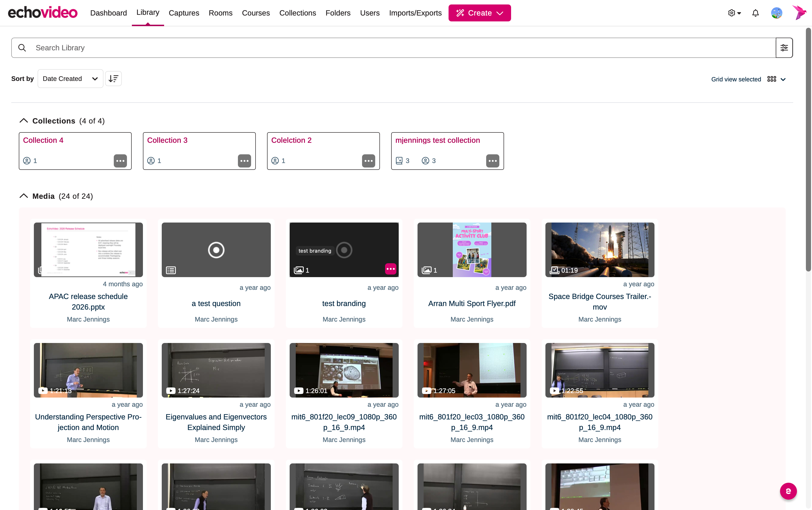The image size is (812, 510).
Task: Open the Imports/Exports tab
Action: pos(415,13)
